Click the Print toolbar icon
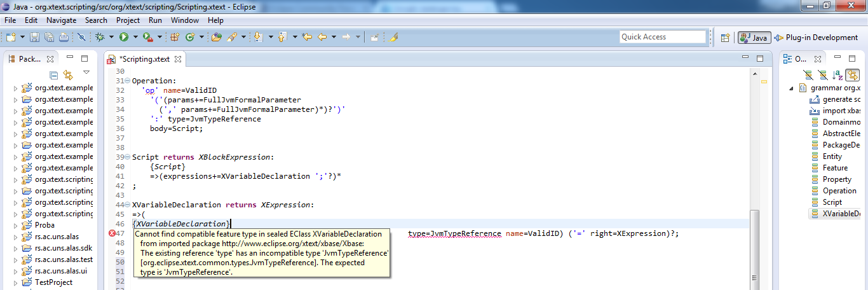Viewport: 868px width, 290px height. [64, 38]
